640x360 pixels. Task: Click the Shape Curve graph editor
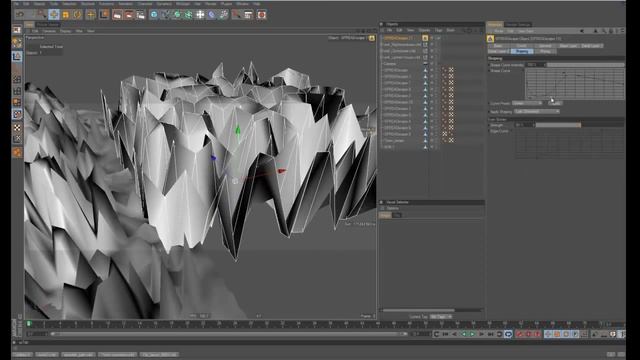click(x=575, y=84)
